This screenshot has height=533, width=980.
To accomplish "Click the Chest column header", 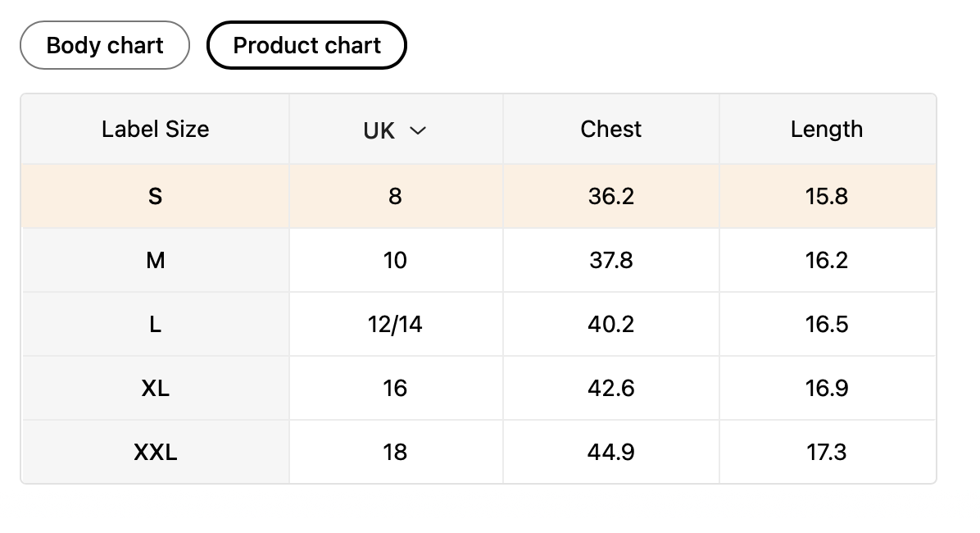I will 610,130.
